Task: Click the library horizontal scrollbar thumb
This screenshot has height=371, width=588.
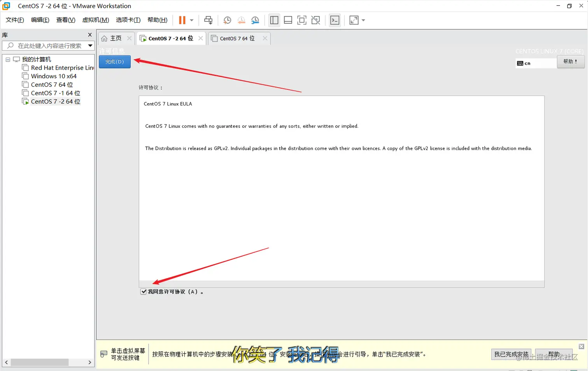Action: click(40, 362)
